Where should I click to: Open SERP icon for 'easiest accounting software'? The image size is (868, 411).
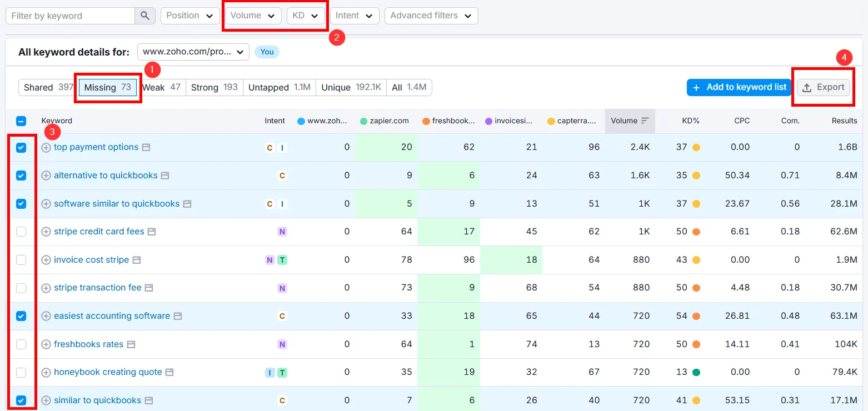pyautogui.click(x=178, y=316)
